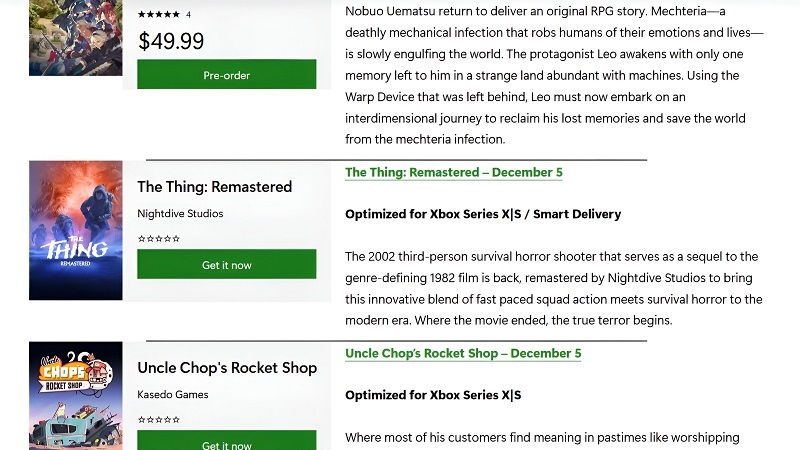800x450 pixels.
Task: Click the Optimized for Xbox Series X|S / Smart Delivery heading
Action: [x=483, y=214]
